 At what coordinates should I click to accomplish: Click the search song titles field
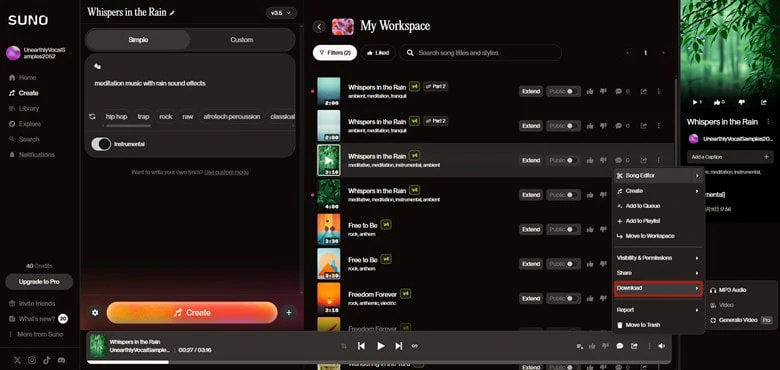click(x=481, y=53)
